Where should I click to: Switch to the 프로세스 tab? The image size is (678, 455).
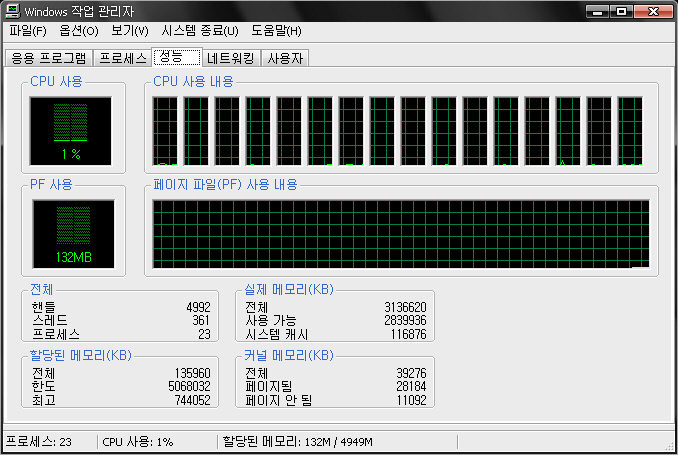123,58
